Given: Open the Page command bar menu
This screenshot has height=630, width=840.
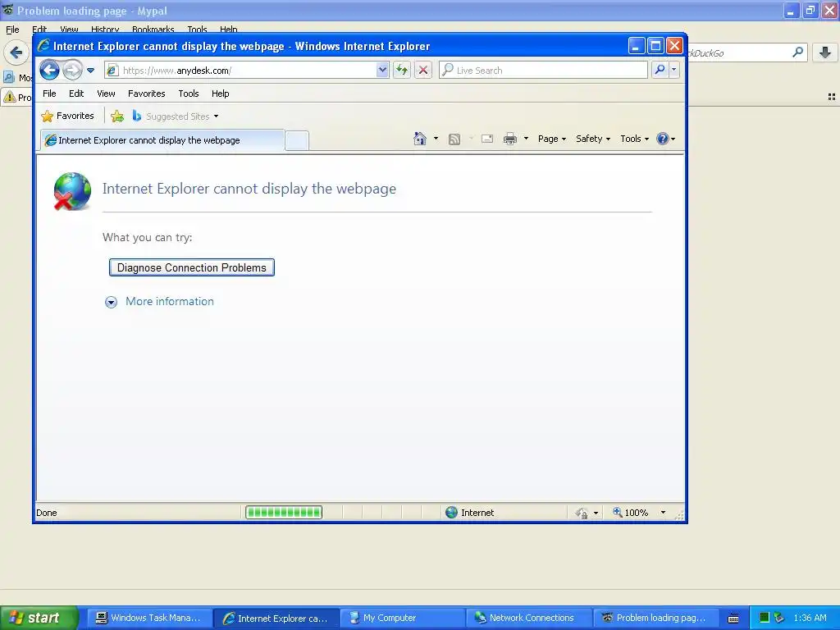Looking at the screenshot, I should (552, 139).
